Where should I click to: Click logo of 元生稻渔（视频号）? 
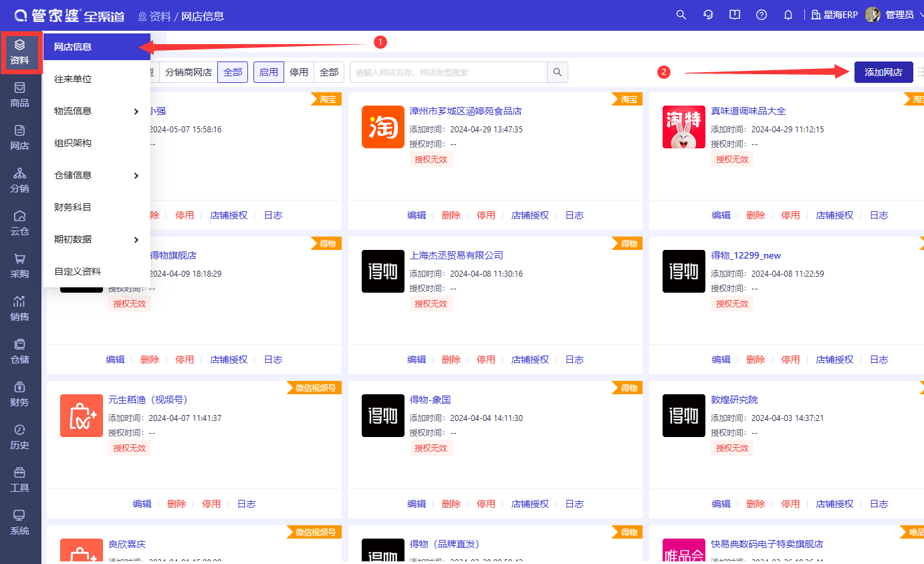point(82,416)
